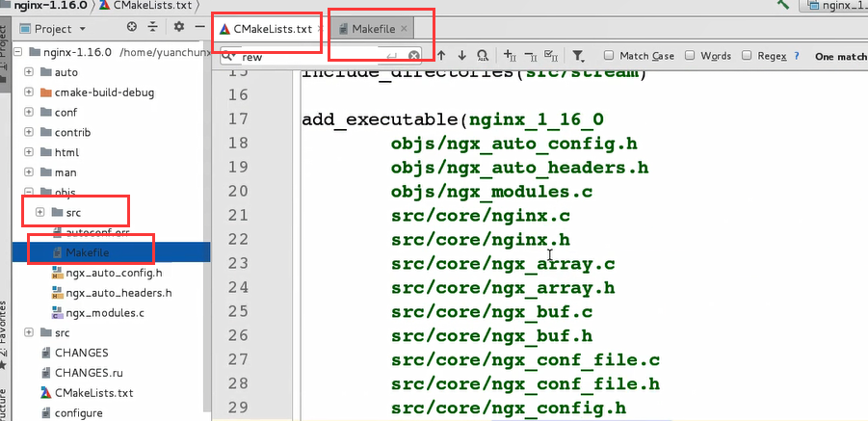Select the configure file in project tree
The height and width of the screenshot is (421, 868).
(79, 413)
